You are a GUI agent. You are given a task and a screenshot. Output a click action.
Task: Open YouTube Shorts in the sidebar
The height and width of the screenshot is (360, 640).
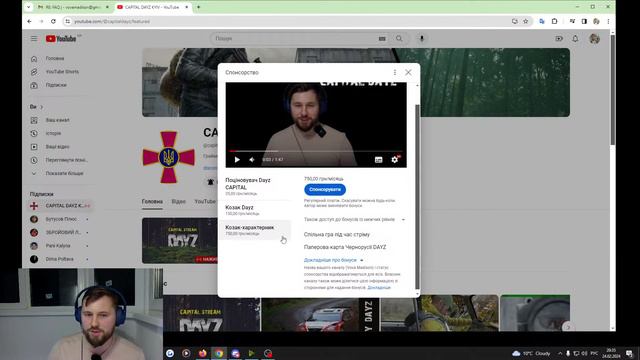point(61,71)
